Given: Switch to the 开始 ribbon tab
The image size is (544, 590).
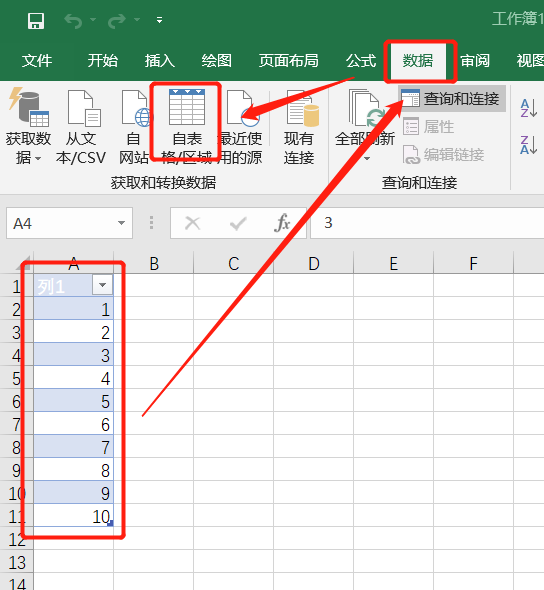Looking at the screenshot, I should 103,61.
